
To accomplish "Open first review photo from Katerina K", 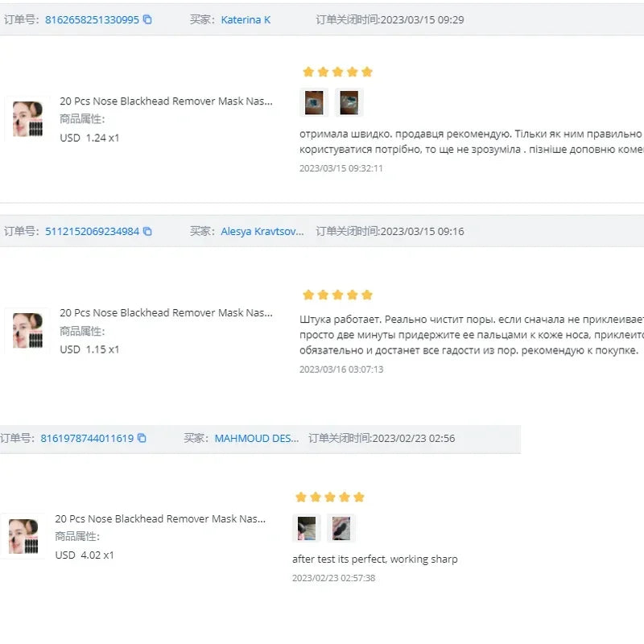I will click(314, 102).
